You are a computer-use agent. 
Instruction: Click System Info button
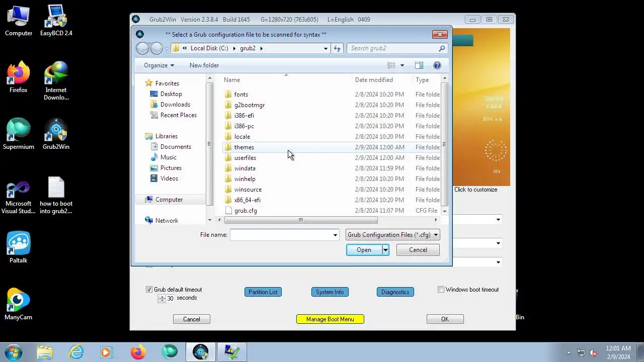(x=330, y=292)
